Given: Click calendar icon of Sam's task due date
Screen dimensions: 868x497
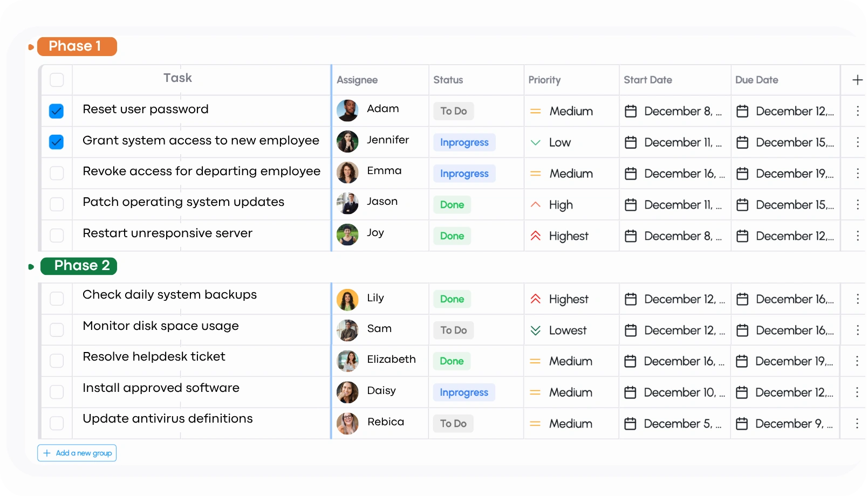Looking at the screenshot, I should tap(742, 330).
